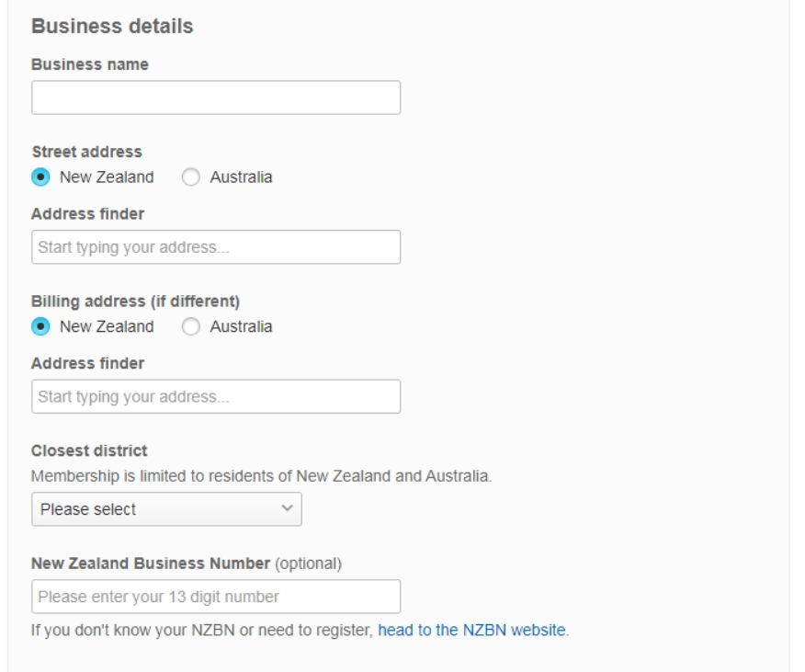
Task: Click the Closest district label
Action: (x=89, y=451)
